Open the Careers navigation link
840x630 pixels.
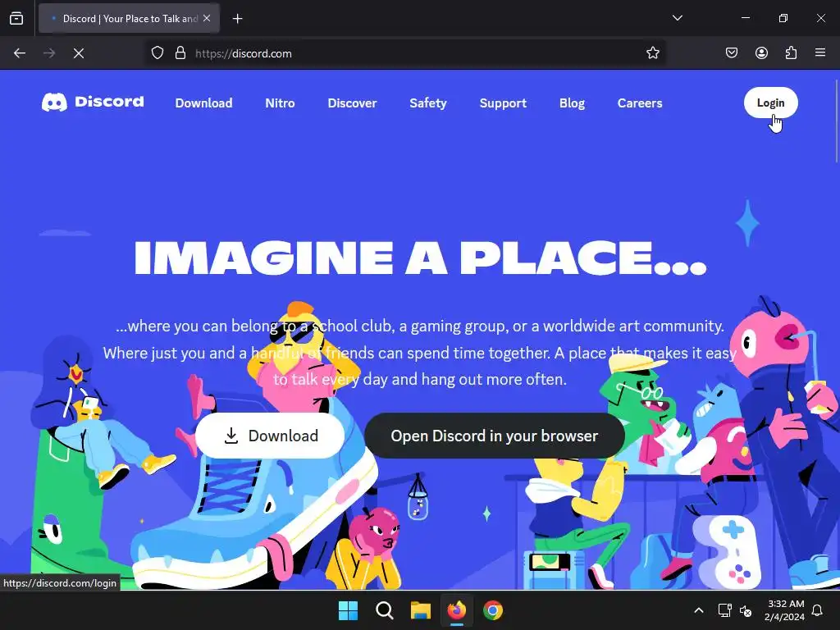coord(640,103)
